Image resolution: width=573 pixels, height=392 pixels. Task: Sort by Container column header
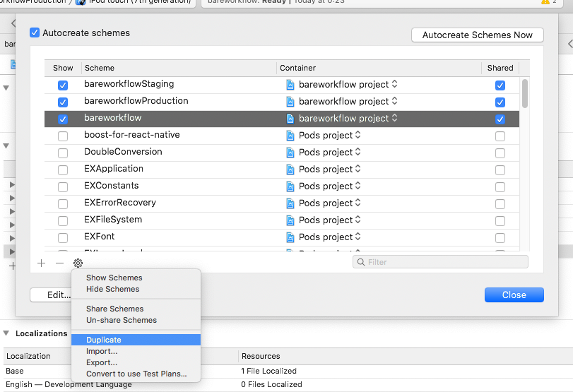[379, 68]
